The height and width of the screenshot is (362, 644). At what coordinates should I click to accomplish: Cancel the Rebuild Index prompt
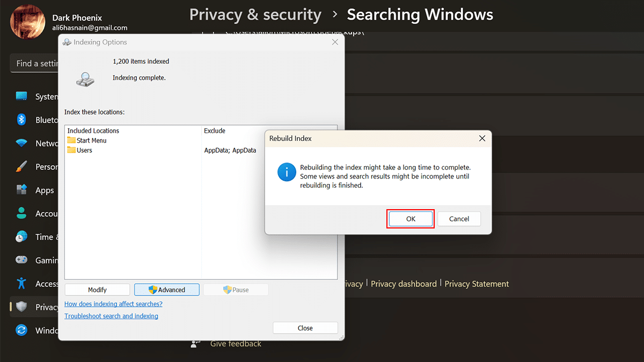[459, 219]
